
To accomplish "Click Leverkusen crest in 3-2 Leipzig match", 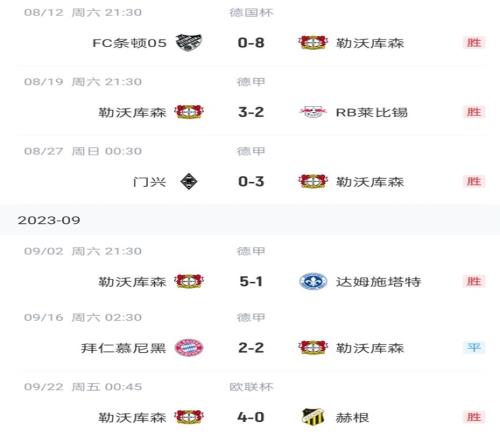I will click(189, 112).
